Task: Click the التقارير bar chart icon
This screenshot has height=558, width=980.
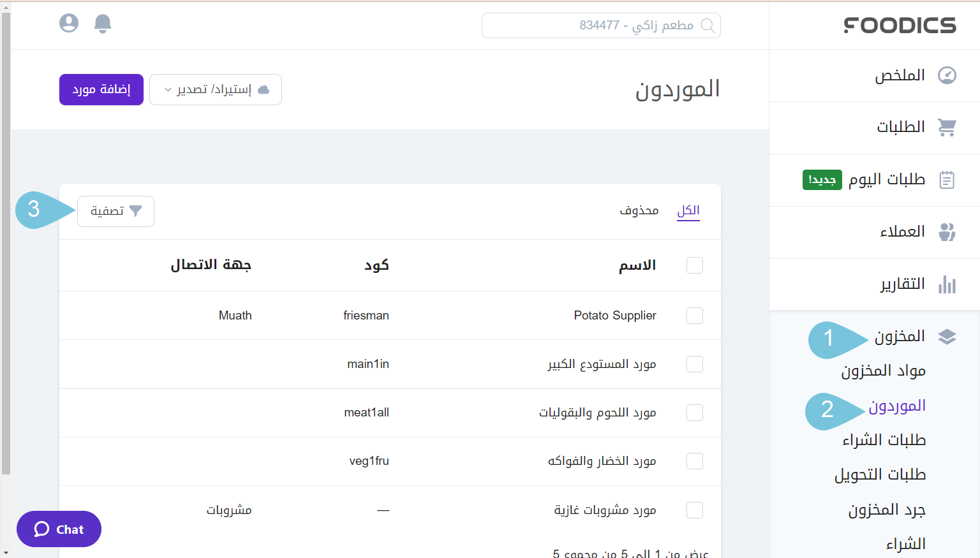Action: 947,284
